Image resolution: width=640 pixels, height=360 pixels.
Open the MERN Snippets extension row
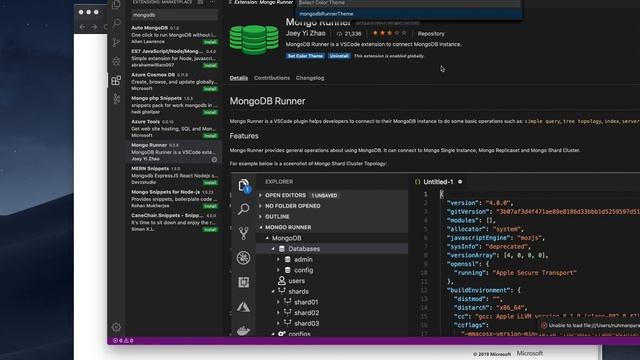pyautogui.click(x=174, y=176)
